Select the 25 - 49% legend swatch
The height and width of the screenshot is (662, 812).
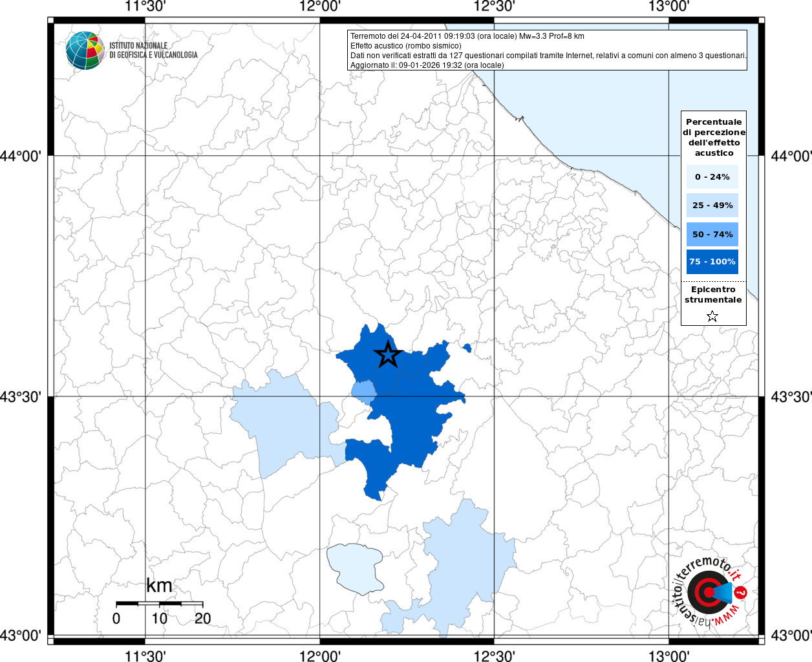click(x=712, y=205)
